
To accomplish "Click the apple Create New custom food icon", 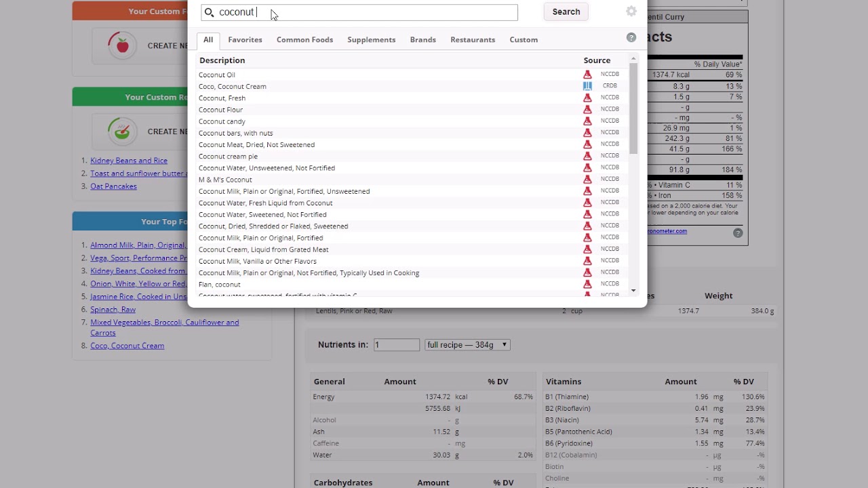I will (x=122, y=45).
